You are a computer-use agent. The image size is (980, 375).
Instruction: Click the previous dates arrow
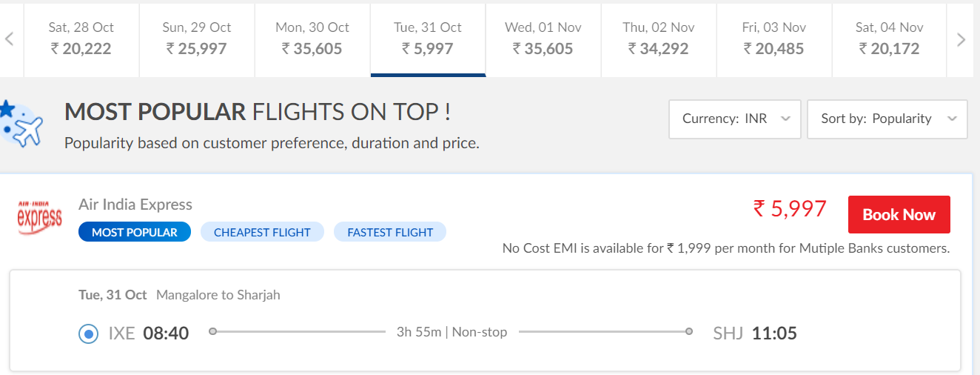pyautogui.click(x=10, y=39)
